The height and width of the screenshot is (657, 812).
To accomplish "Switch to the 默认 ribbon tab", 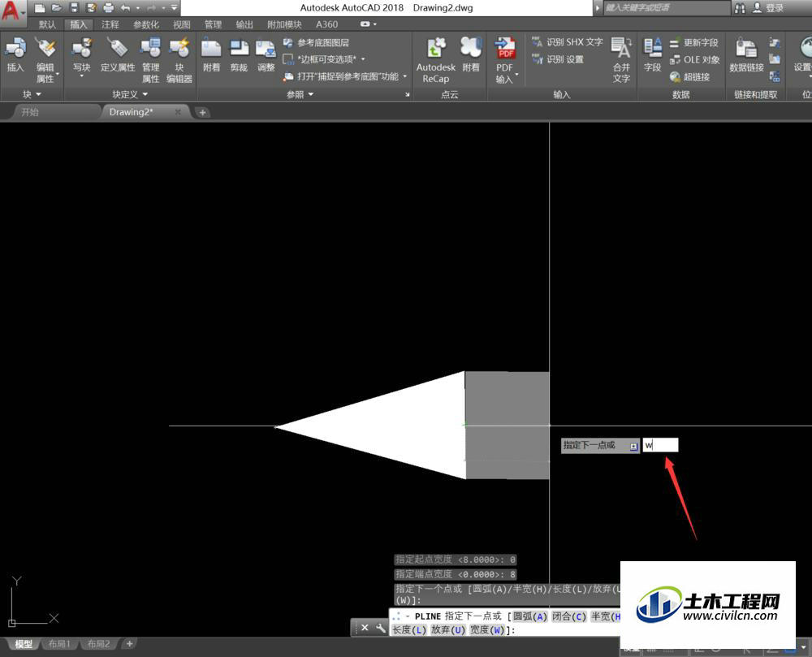I will (x=47, y=24).
